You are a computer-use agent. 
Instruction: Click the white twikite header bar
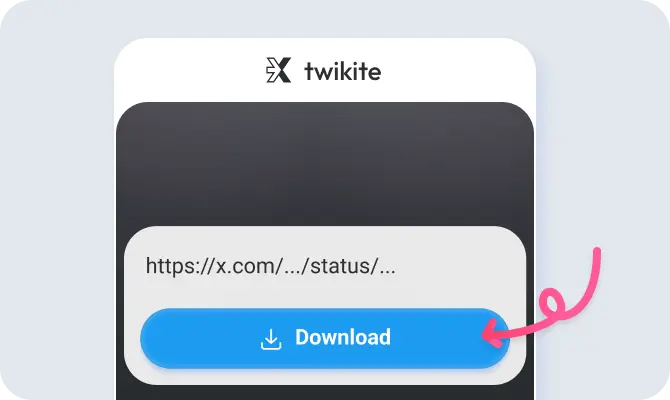point(325,70)
